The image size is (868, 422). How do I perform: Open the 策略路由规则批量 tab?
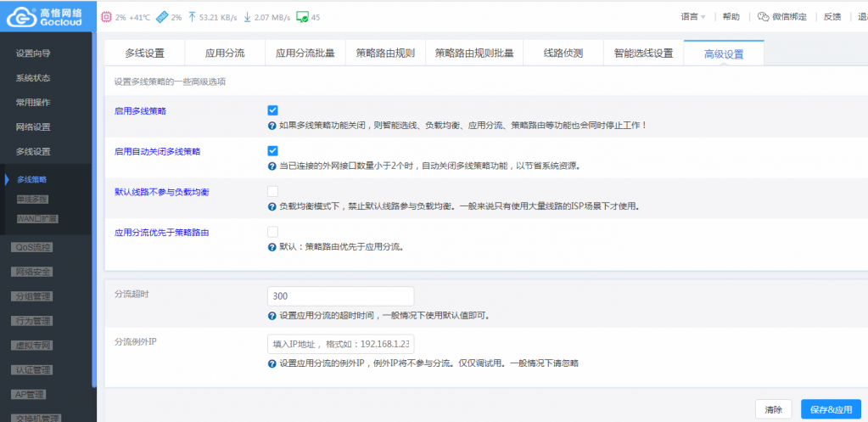click(x=474, y=53)
